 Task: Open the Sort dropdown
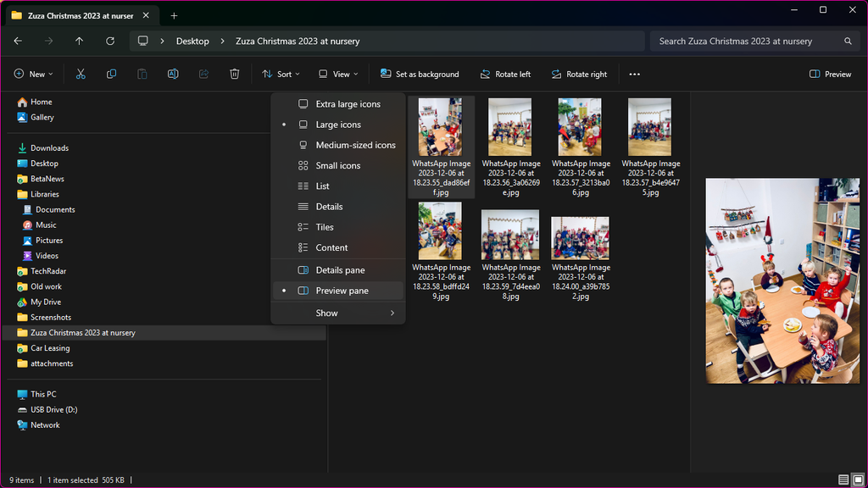click(x=281, y=74)
